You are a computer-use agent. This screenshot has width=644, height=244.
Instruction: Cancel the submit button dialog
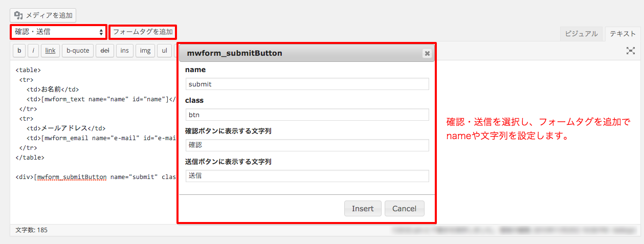(x=405, y=209)
